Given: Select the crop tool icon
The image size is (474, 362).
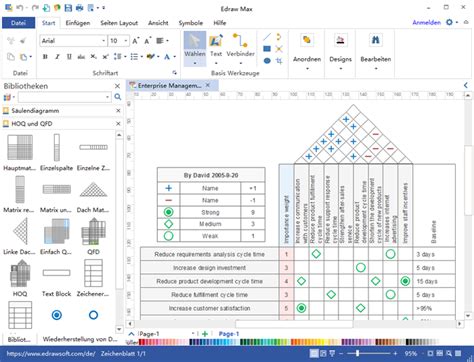Looking at the screenshot, I should pyautogui.click(x=279, y=61).
